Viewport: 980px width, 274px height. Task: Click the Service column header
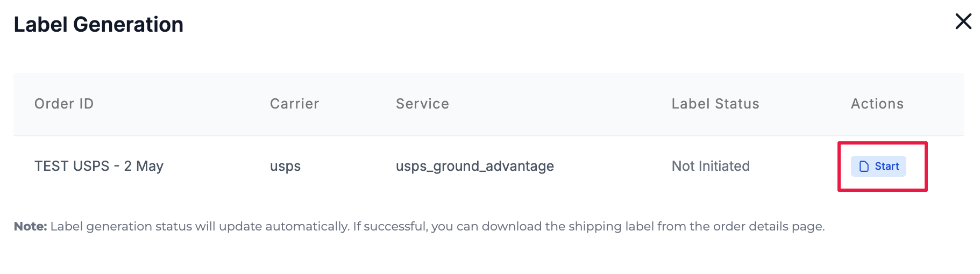click(422, 104)
